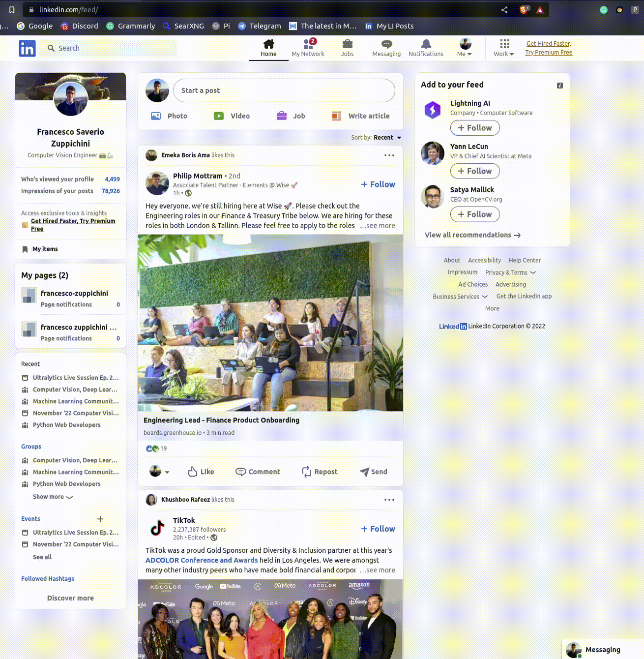Open options menu on TikTok post
This screenshot has width=644, height=659.
coord(389,500)
